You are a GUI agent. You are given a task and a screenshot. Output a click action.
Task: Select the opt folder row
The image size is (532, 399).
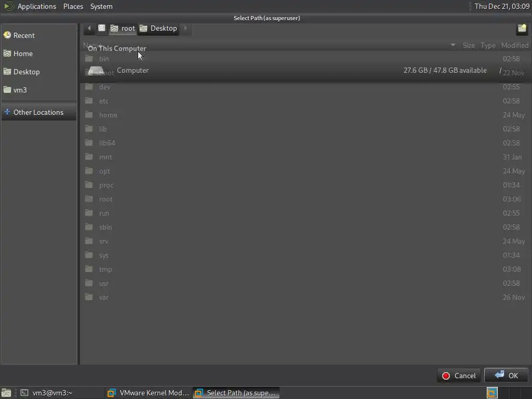click(306, 171)
